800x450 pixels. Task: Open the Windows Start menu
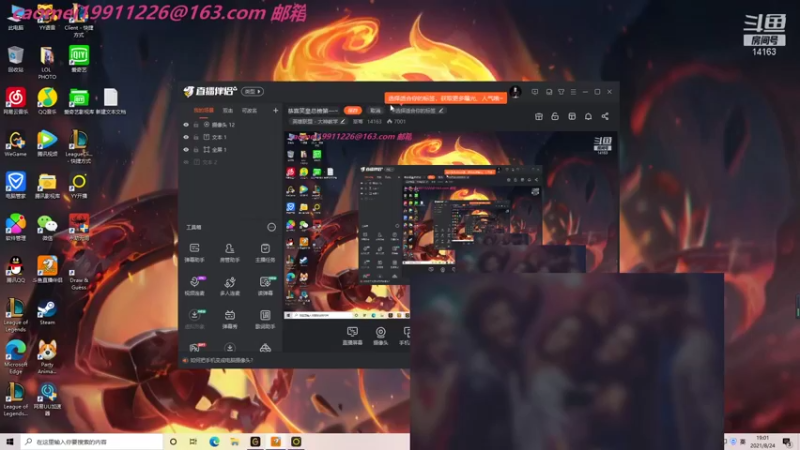[x=10, y=441]
